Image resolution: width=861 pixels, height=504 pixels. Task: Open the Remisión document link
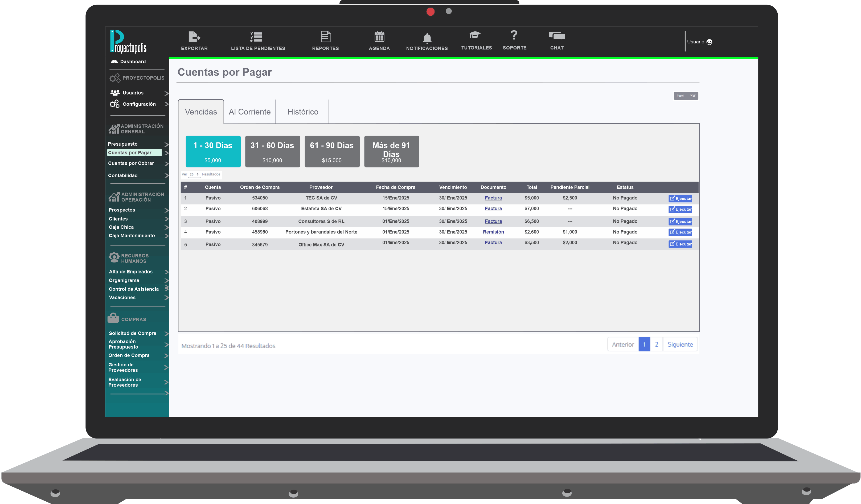pos(493,232)
